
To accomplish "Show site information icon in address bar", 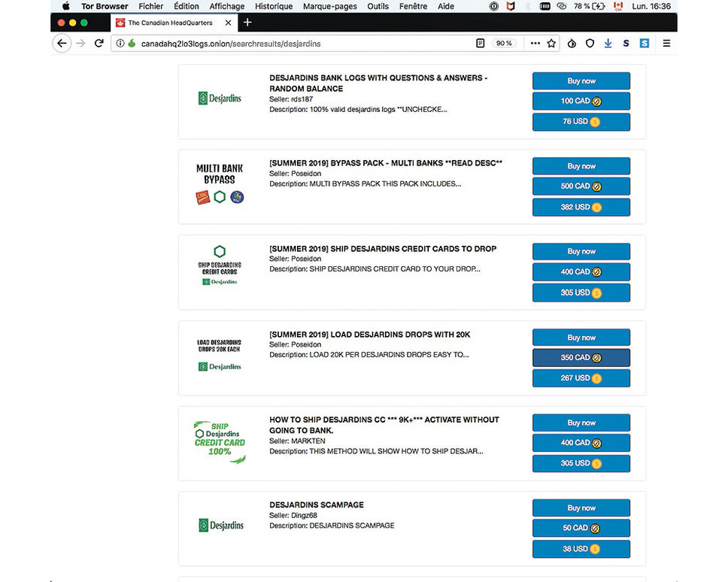I will (120, 43).
